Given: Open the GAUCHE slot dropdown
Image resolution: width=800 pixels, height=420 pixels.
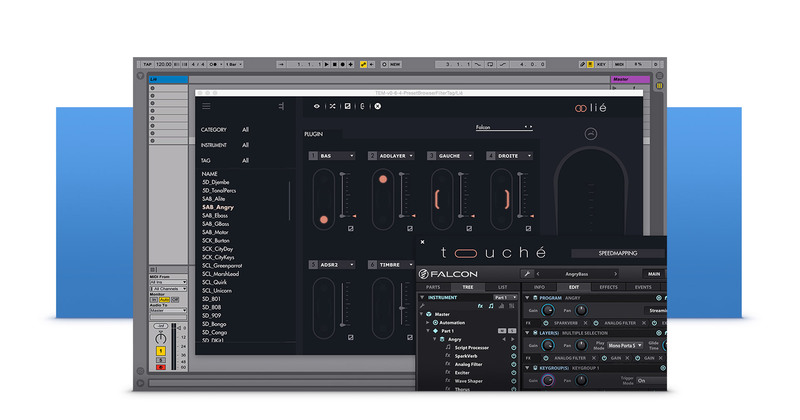Looking at the screenshot, I should (472, 156).
